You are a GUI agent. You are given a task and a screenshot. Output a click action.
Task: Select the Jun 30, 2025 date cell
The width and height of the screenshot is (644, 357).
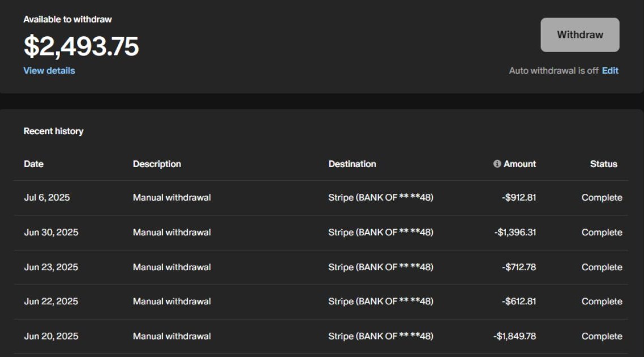tap(51, 232)
